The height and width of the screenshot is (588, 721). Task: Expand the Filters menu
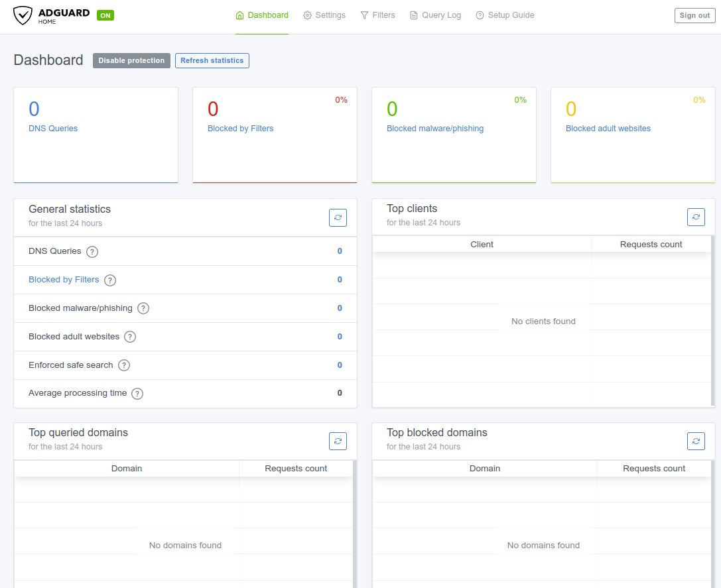click(377, 15)
